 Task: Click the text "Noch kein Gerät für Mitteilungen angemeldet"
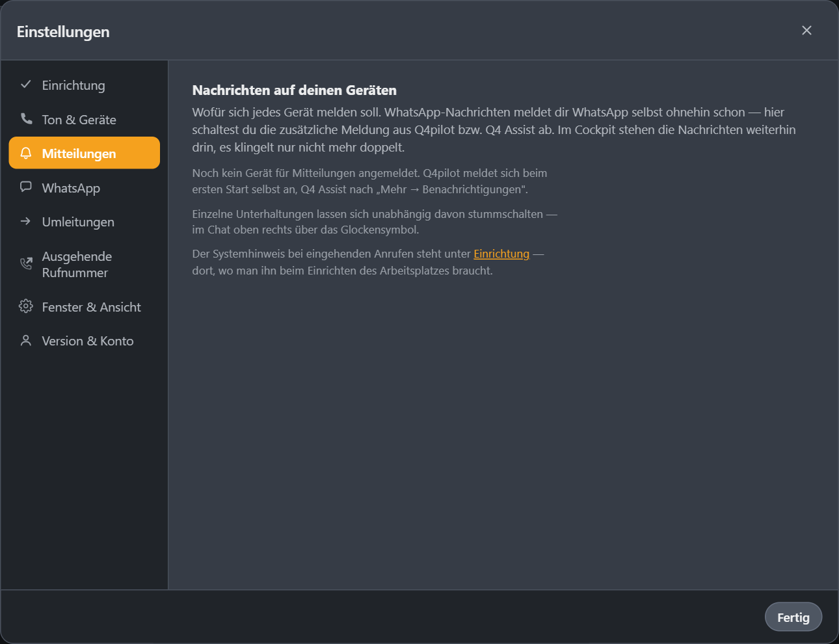pos(304,173)
